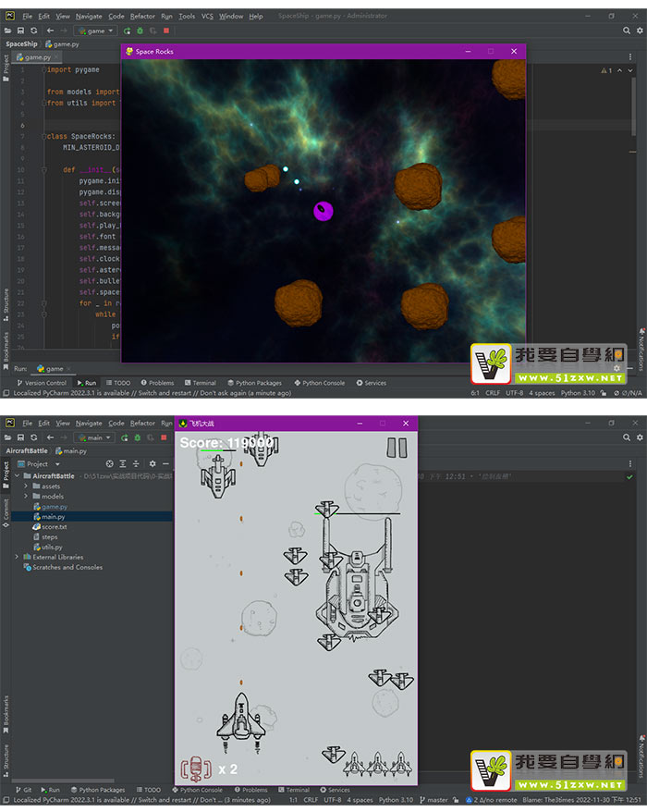Open the 'main' run configuration dropdown
647x812 pixels.
point(93,437)
